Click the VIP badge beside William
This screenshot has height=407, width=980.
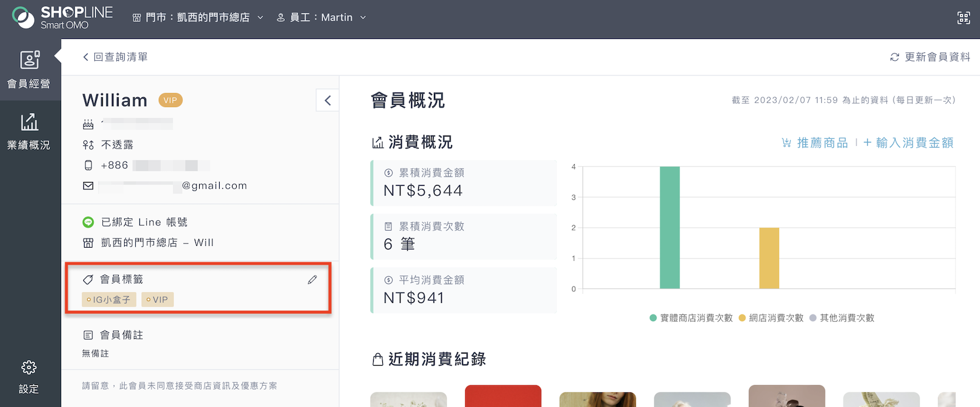[x=170, y=100]
